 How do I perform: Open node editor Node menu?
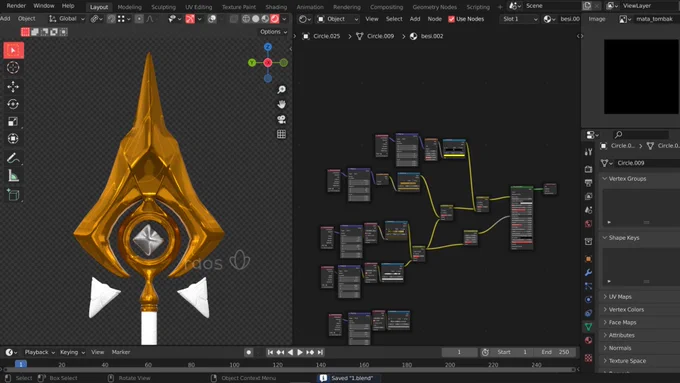point(435,19)
